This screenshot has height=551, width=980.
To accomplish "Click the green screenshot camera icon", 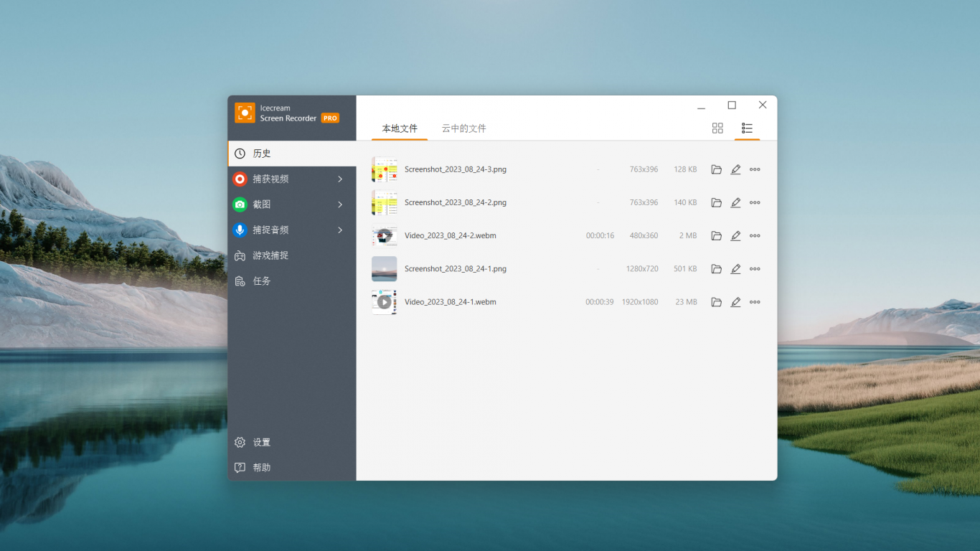I will [240, 204].
